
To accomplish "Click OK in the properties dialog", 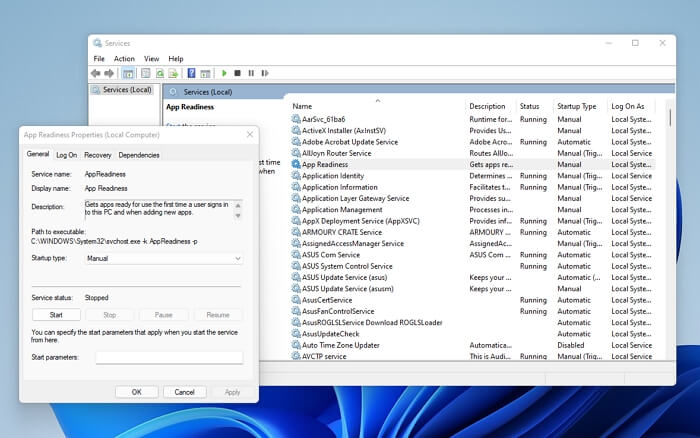I will click(136, 392).
